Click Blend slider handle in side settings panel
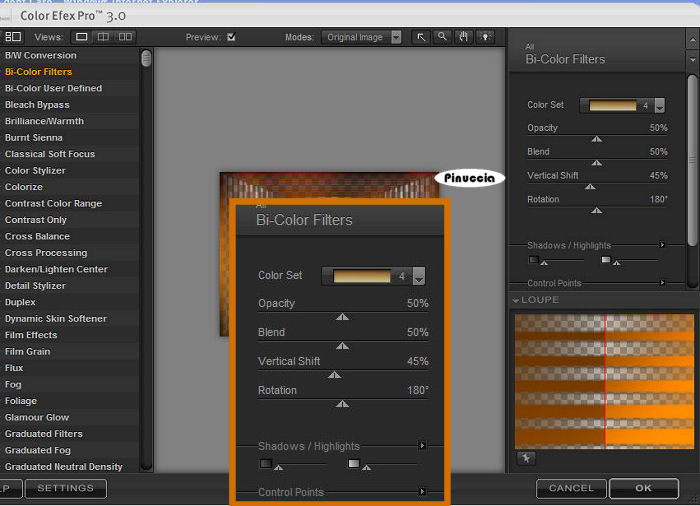The height and width of the screenshot is (506, 700). click(596, 163)
